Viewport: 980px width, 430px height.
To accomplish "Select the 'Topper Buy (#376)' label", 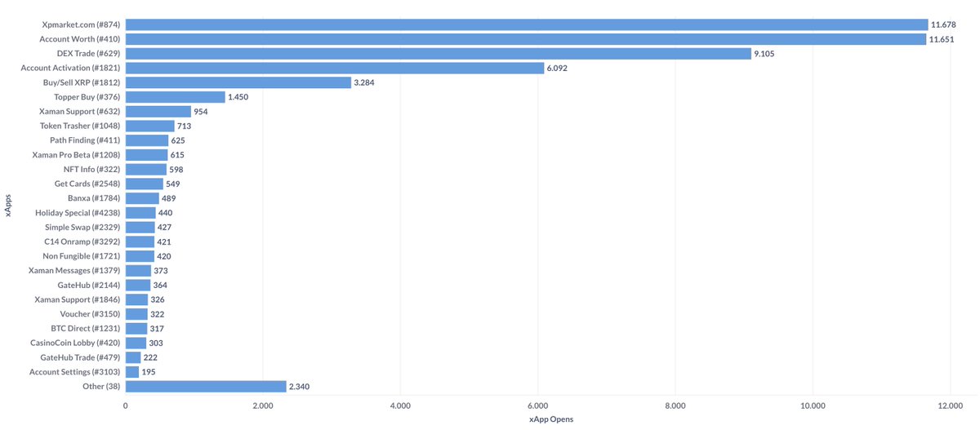I will click(87, 97).
